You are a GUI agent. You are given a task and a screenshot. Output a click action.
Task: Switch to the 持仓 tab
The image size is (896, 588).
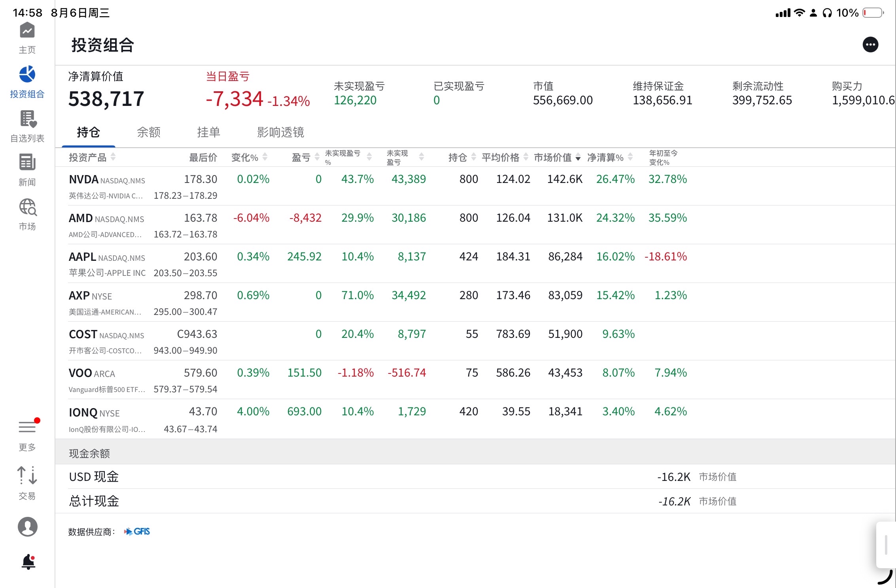pos(88,132)
